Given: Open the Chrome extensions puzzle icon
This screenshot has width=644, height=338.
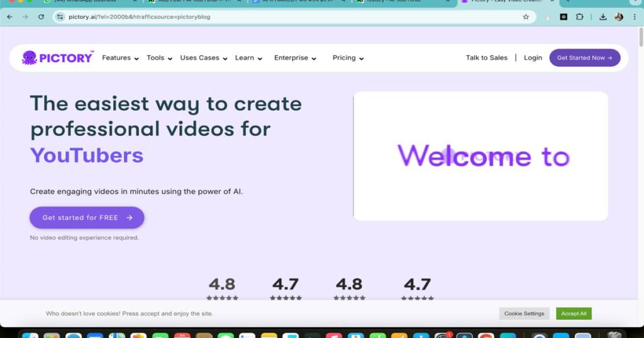Looking at the screenshot, I should pos(579,17).
